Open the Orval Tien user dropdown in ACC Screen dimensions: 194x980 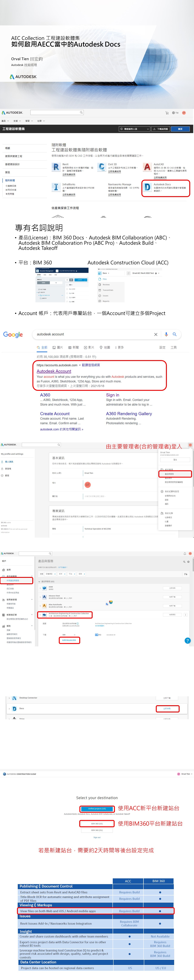(x=185, y=774)
